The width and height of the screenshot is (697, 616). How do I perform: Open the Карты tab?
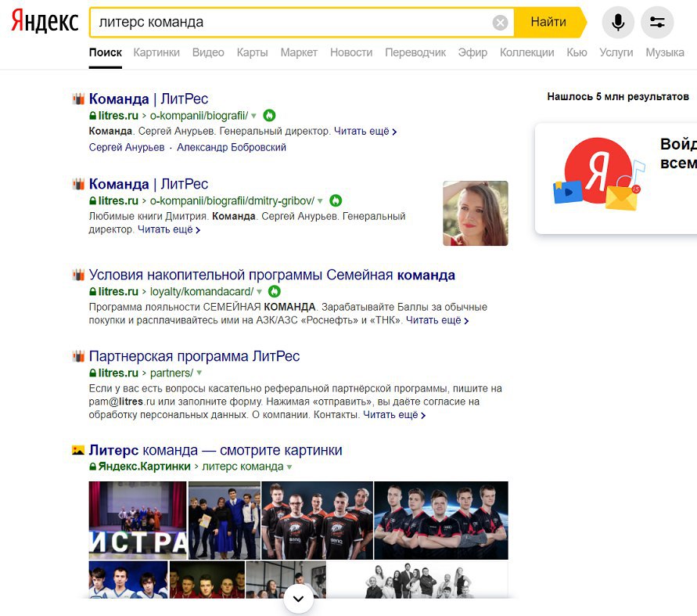pyautogui.click(x=252, y=52)
